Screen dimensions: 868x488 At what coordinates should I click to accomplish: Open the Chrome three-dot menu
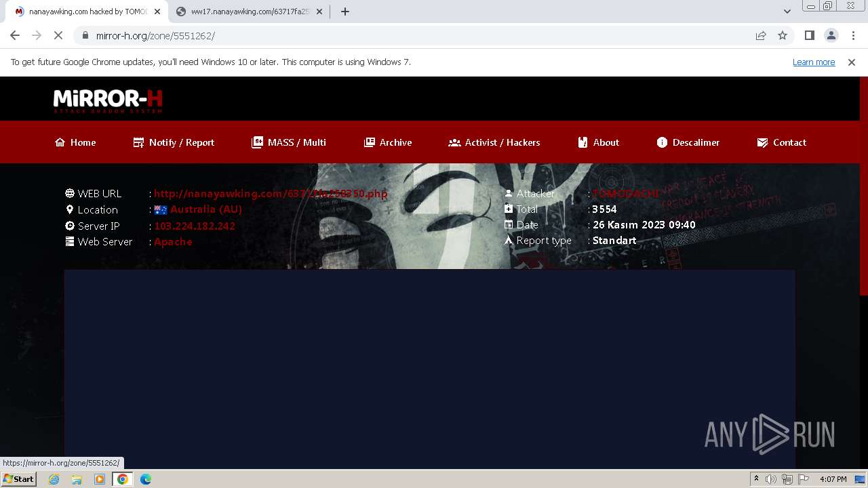[x=852, y=35]
